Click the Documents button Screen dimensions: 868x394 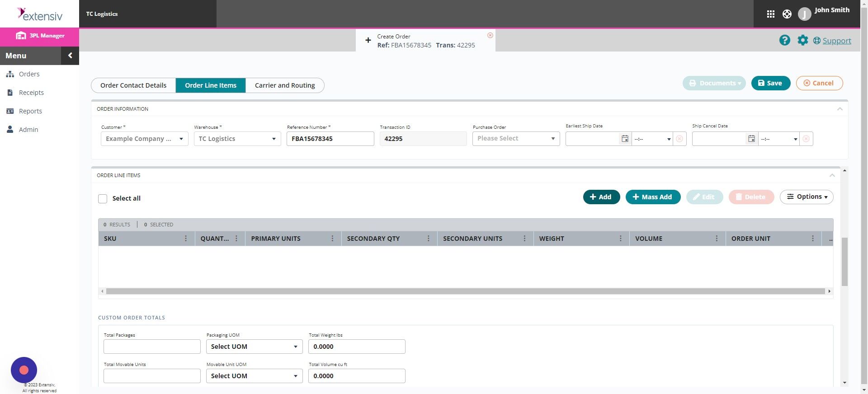pyautogui.click(x=714, y=83)
